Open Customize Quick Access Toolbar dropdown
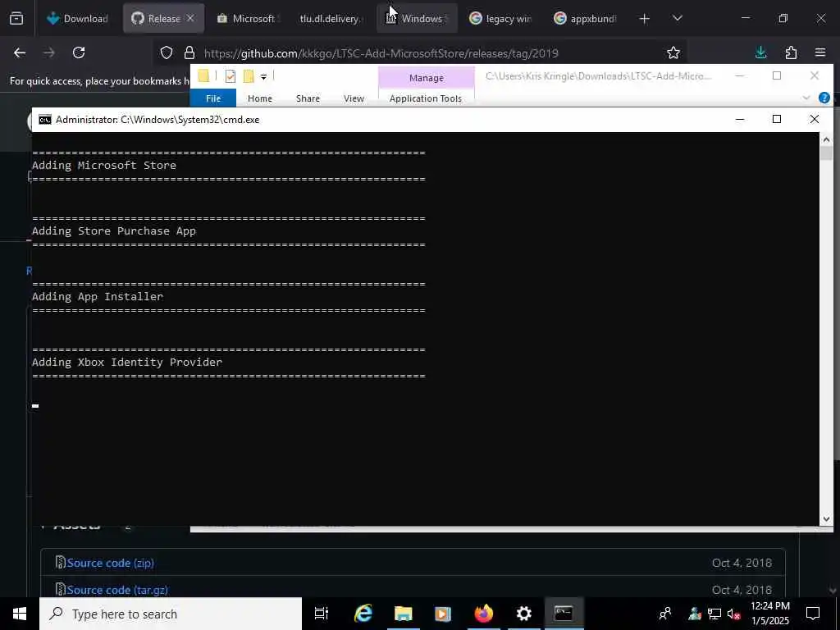Viewport: 840px width, 630px height. [263, 77]
